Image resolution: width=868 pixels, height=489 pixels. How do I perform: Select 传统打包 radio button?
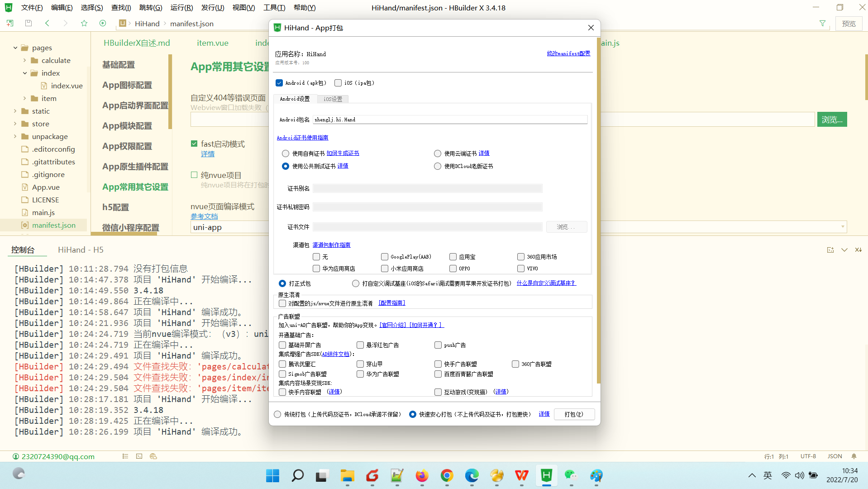pyautogui.click(x=277, y=414)
